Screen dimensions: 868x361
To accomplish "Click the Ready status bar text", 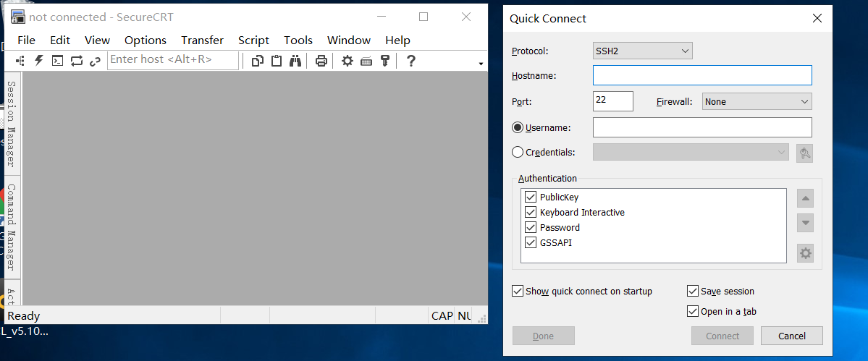I will click(24, 316).
